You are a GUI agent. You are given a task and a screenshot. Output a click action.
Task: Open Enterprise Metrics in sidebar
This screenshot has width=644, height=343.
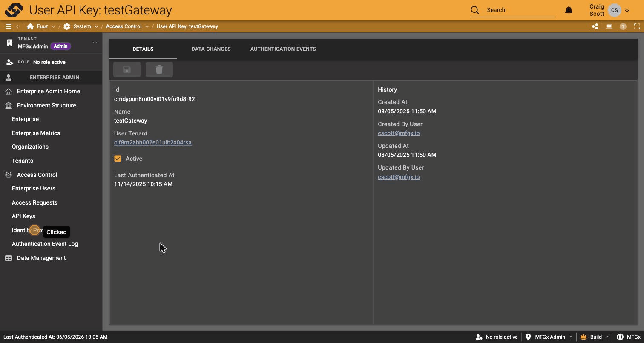pyautogui.click(x=36, y=133)
